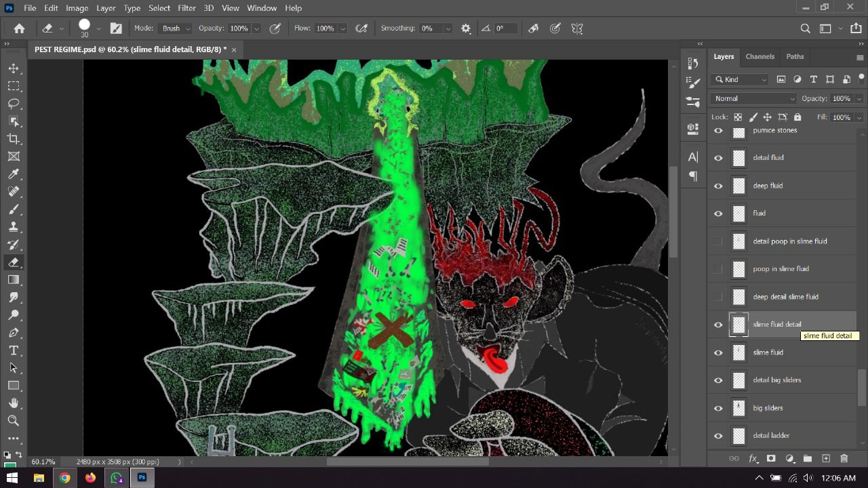Close the PEST REGIME.psd document tab
This screenshot has width=868, height=488.
coord(234,50)
